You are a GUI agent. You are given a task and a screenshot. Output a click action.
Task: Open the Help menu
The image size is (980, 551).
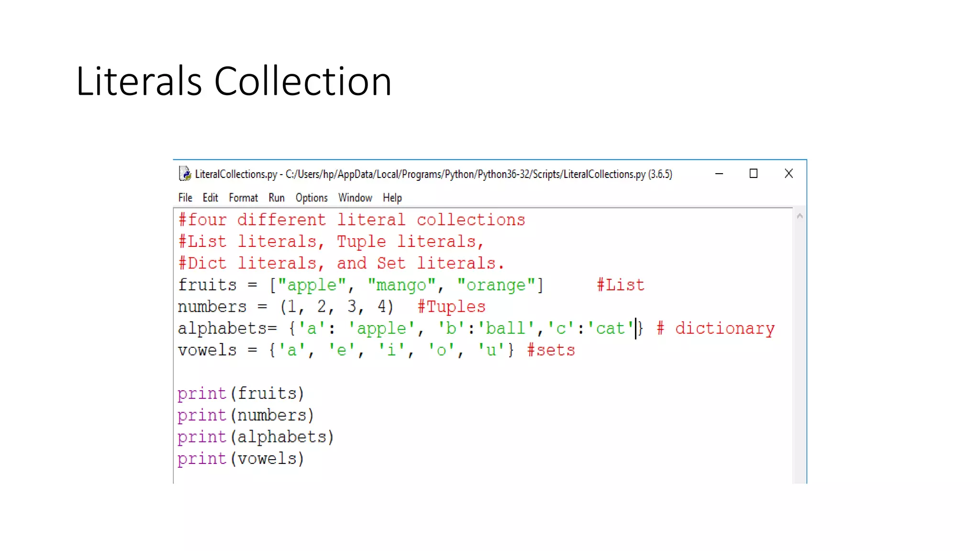[392, 198]
